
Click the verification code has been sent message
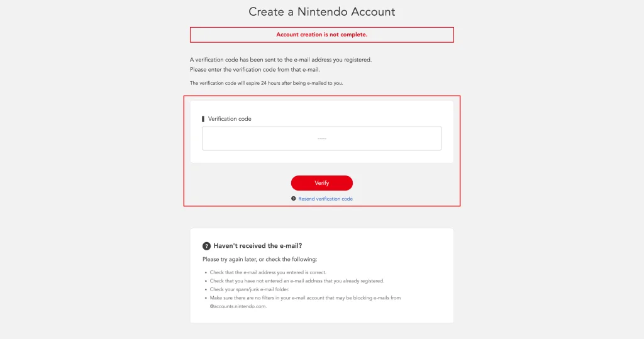[280, 60]
